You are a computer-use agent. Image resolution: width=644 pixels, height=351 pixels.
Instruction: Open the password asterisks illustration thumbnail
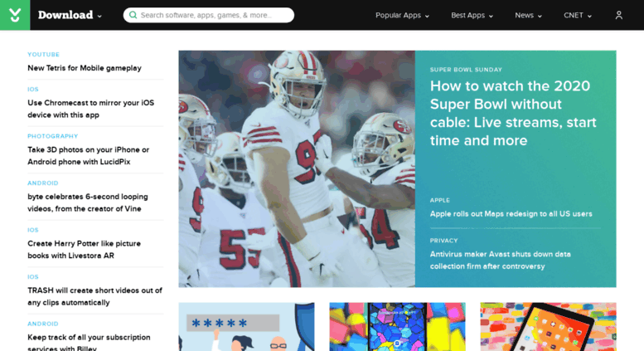(246, 327)
